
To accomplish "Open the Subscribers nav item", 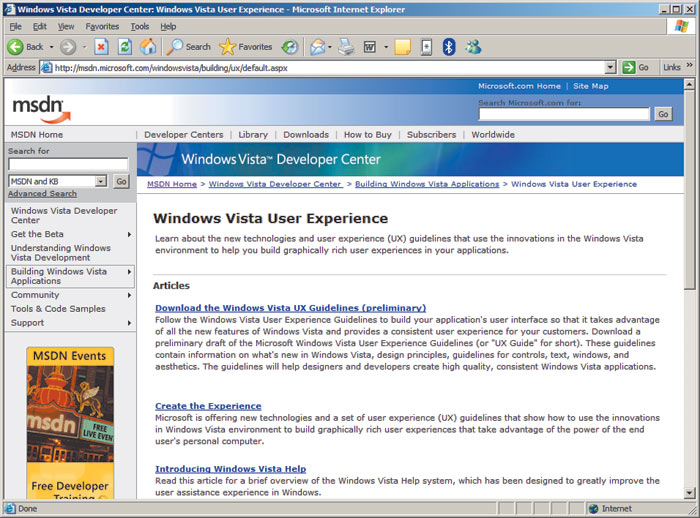I will pyautogui.click(x=431, y=135).
